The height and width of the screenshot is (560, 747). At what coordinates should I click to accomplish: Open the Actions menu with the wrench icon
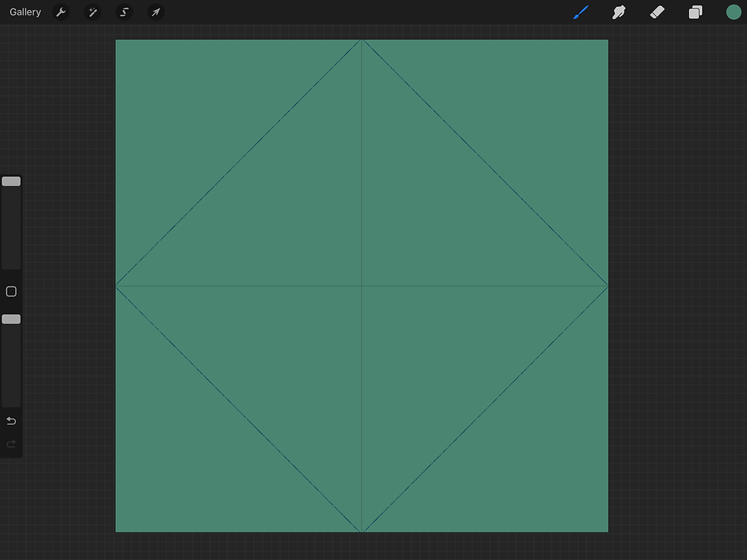tap(60, 11)
